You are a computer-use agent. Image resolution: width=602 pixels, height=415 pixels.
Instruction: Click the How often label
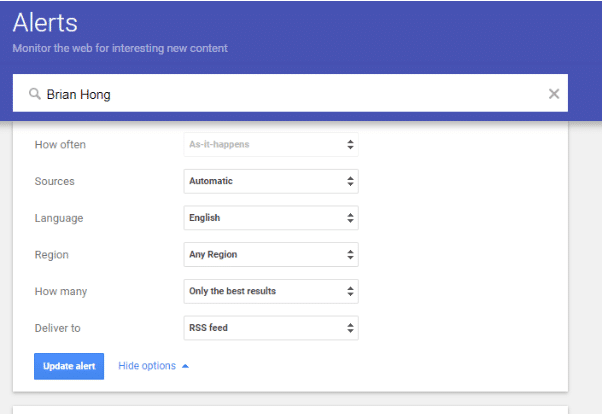(x=60, y=145)
